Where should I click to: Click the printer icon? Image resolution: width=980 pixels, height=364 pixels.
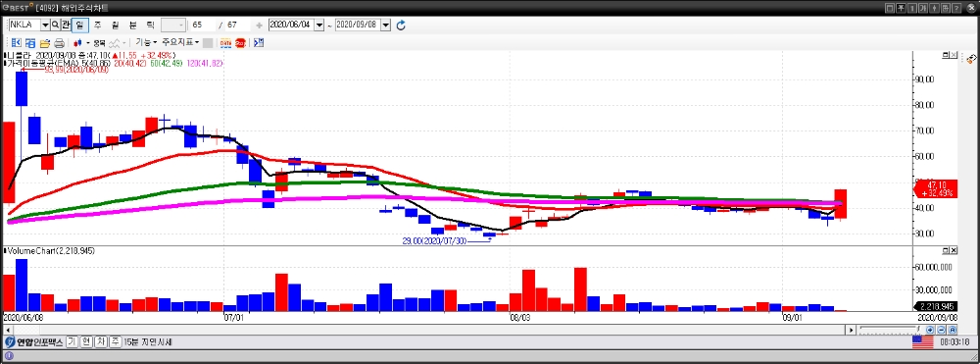(x=59, y=43)
